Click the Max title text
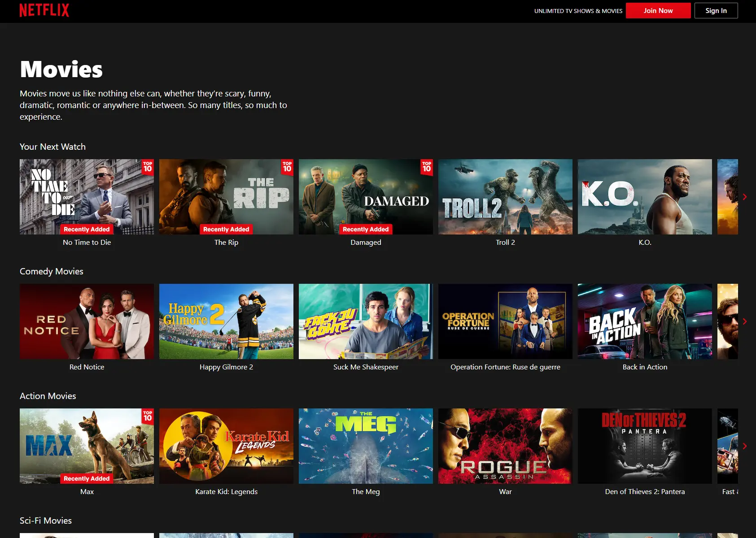 (87, 491)
